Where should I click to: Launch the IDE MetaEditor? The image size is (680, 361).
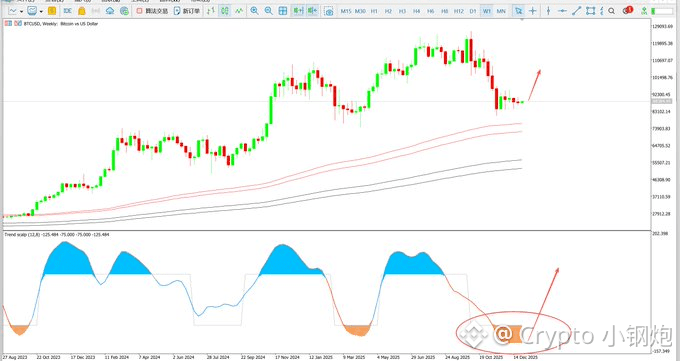coord(67,11)
